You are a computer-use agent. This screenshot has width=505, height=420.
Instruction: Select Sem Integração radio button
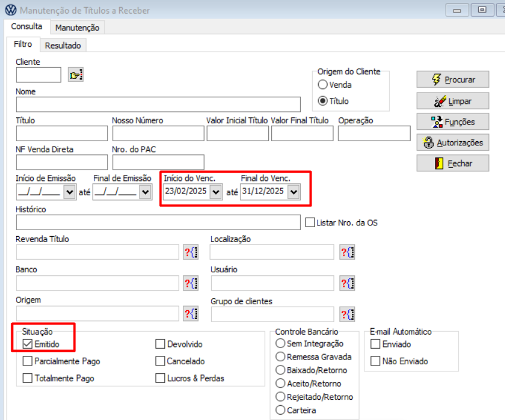(x=281, y=343)
